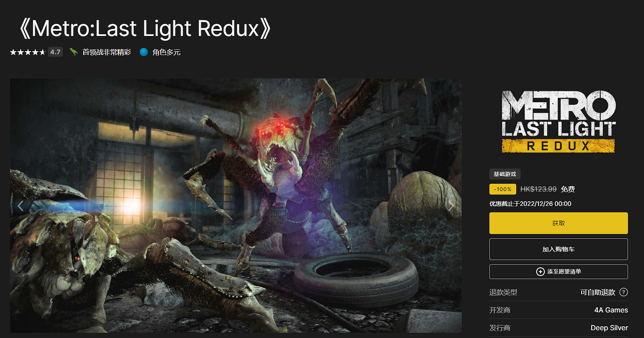644x338 pixels.
Task: Click the globe icon next to 角色多元
Action: tap(144, 52)
